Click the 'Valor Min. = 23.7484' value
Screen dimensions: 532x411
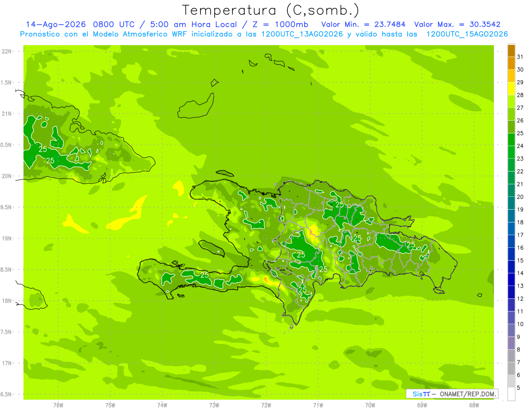[364, 24]
